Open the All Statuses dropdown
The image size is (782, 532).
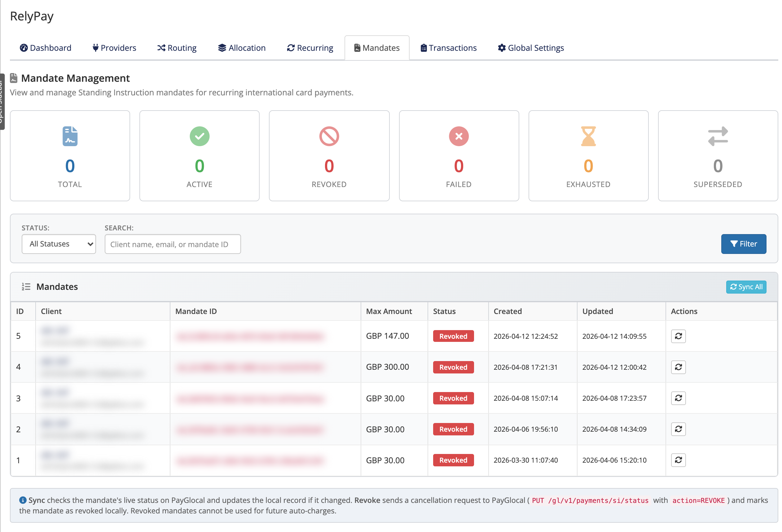59,244
